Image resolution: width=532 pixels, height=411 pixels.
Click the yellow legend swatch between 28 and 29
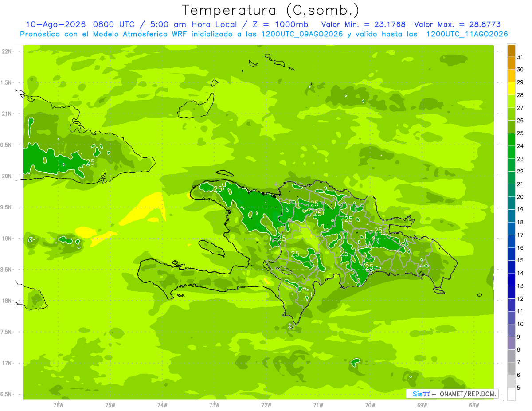tap(511, 89)
